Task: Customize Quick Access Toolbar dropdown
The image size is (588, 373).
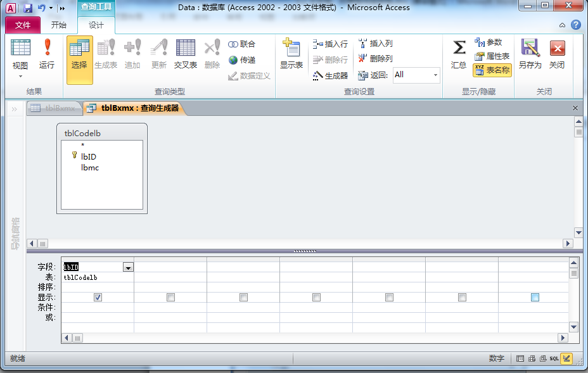Action: [x=62, y=8]
